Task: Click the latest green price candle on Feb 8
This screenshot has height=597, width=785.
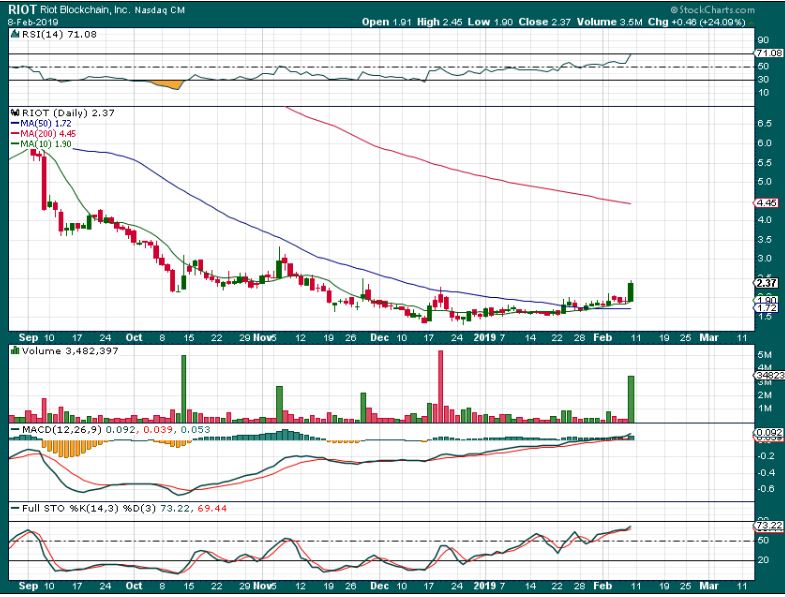Action: coord(631,292)
